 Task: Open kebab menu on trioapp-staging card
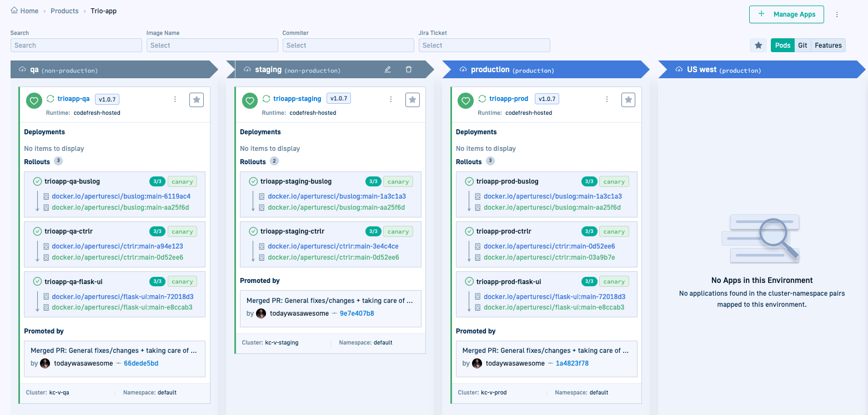391,99
